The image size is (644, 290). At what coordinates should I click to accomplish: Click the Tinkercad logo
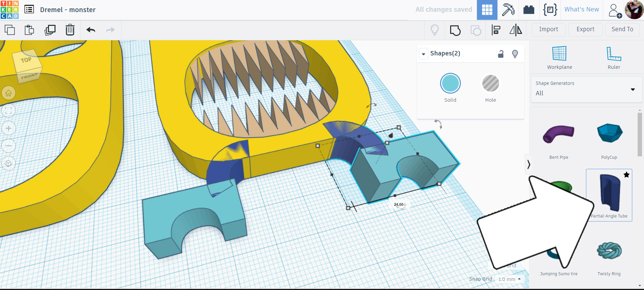[10, 10]
